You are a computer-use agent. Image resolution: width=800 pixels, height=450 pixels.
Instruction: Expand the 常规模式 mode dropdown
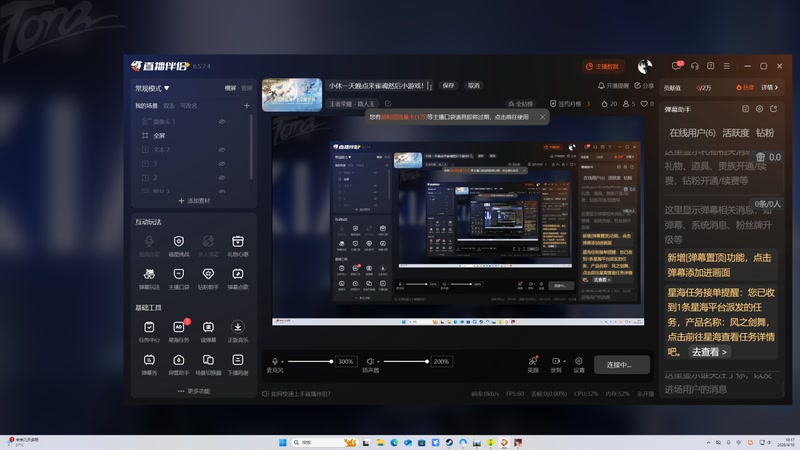[152, 88]
